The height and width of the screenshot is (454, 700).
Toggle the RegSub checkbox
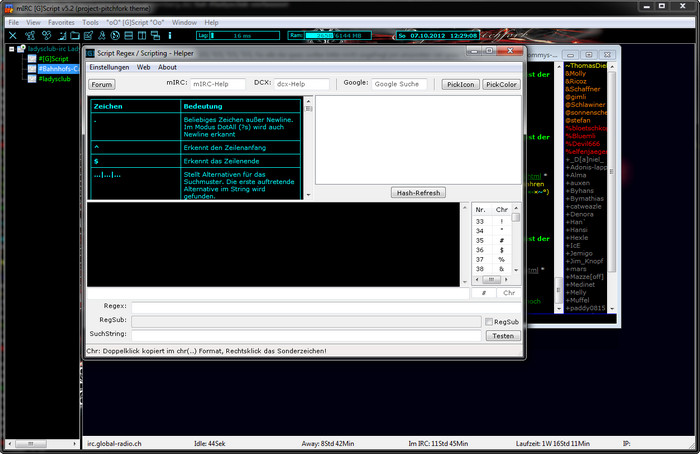point(489,321)
